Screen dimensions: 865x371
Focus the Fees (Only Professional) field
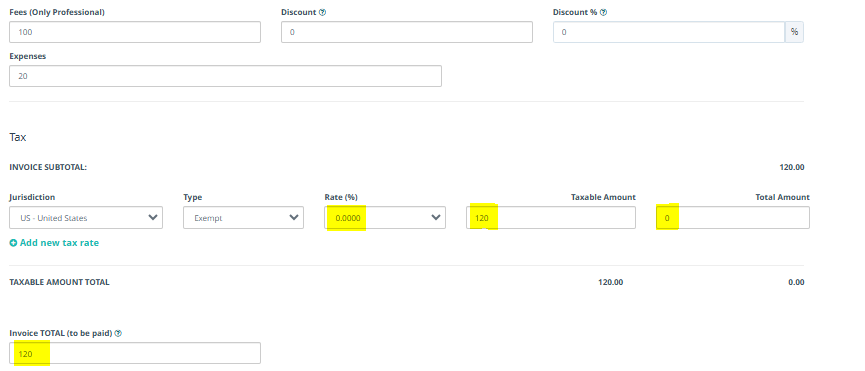click(x=135, y=32)
